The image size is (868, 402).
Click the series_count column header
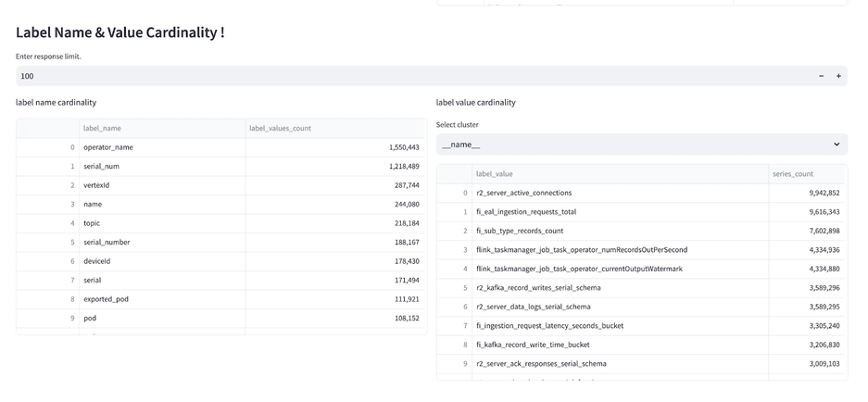(806, 174)
